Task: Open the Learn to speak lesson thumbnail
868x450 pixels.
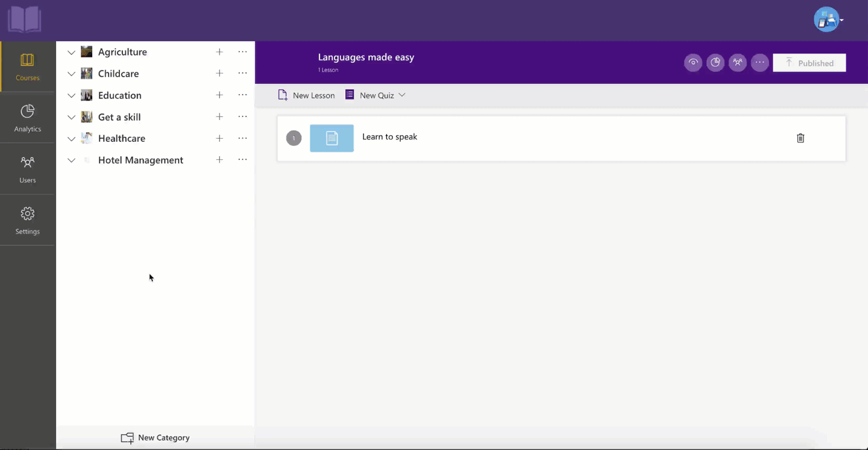Action: coord(332,138)
